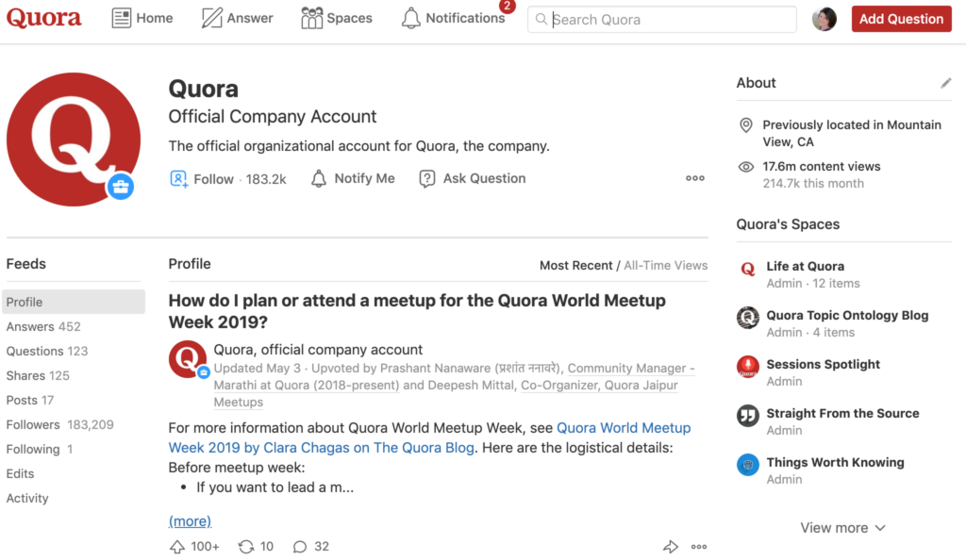Open the Spaces people icon

tap(311, 18)
